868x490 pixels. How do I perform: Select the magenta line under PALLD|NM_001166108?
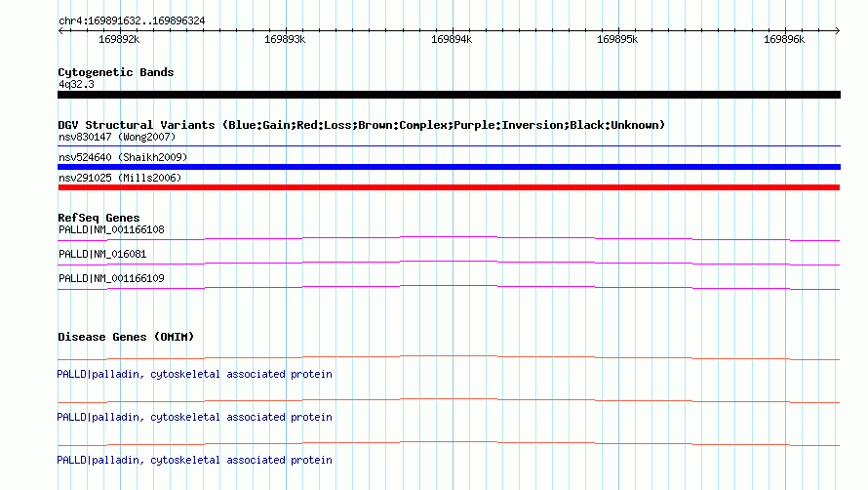(x=449, y=238)
